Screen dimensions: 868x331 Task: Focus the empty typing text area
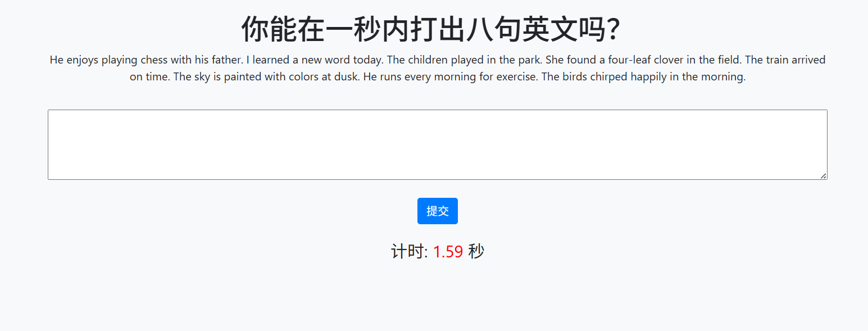[x=437, y=144]
